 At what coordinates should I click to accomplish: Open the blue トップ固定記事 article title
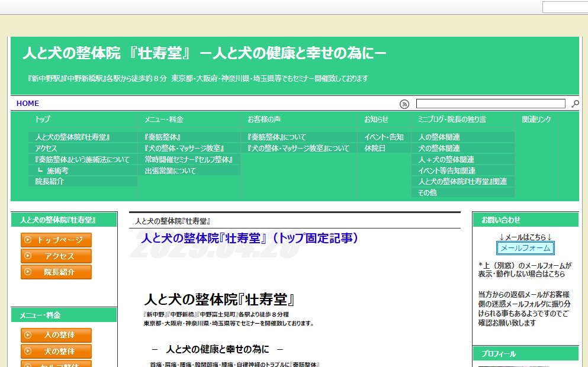click(250, 238)
